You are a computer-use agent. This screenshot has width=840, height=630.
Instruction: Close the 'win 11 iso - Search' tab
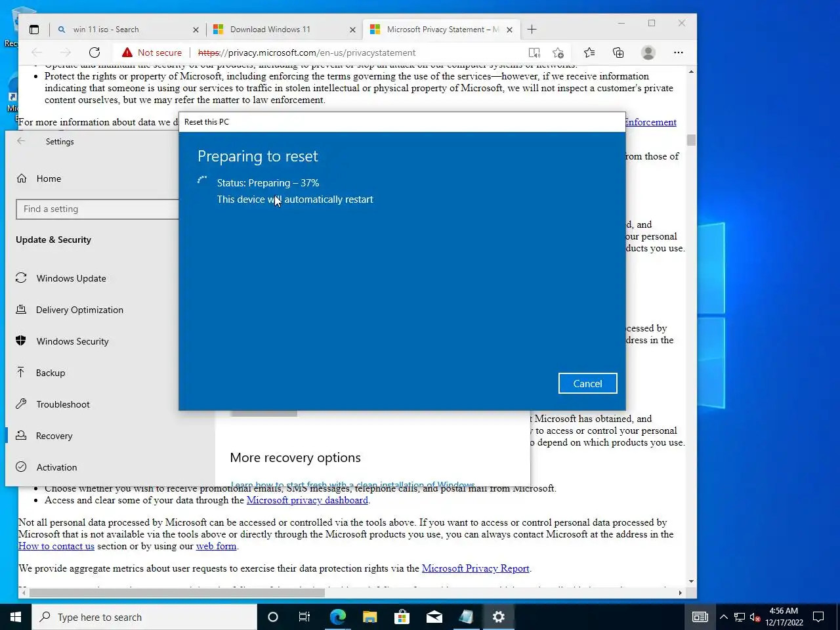(x=196, y=30)
